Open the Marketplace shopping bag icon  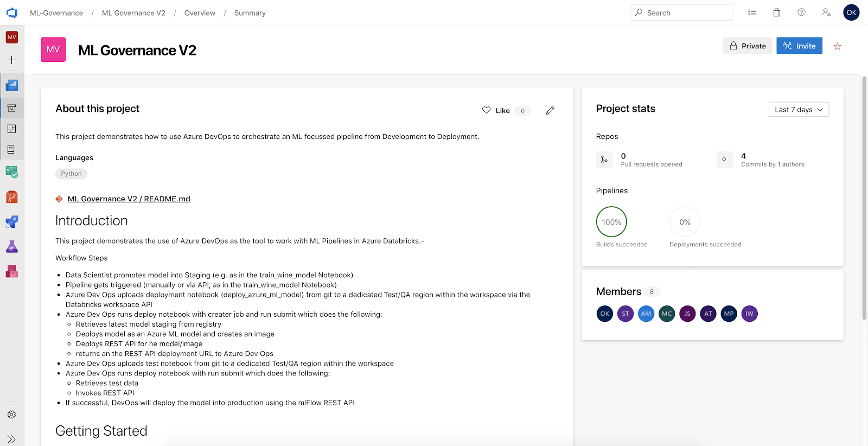tap(776, 12)
